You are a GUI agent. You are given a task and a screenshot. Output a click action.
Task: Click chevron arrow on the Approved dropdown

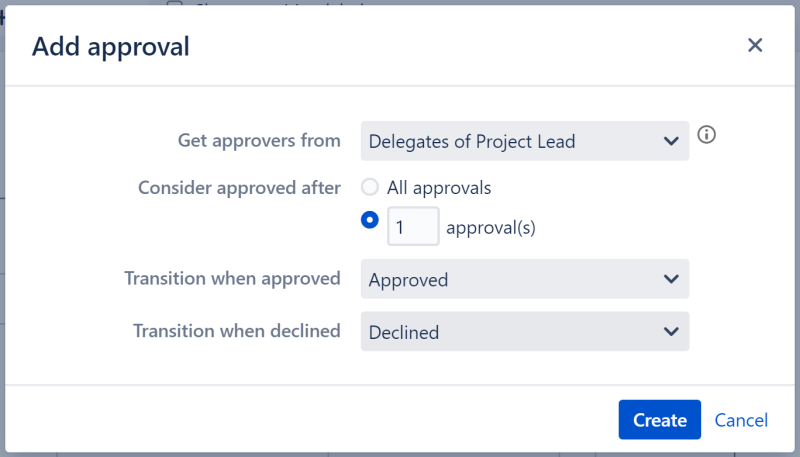click(671, 279)
